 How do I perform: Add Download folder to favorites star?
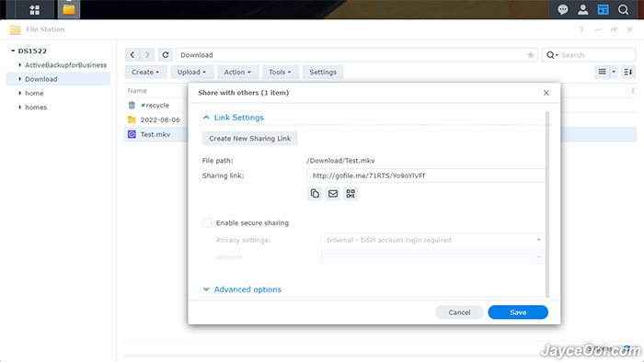point(530,55)
